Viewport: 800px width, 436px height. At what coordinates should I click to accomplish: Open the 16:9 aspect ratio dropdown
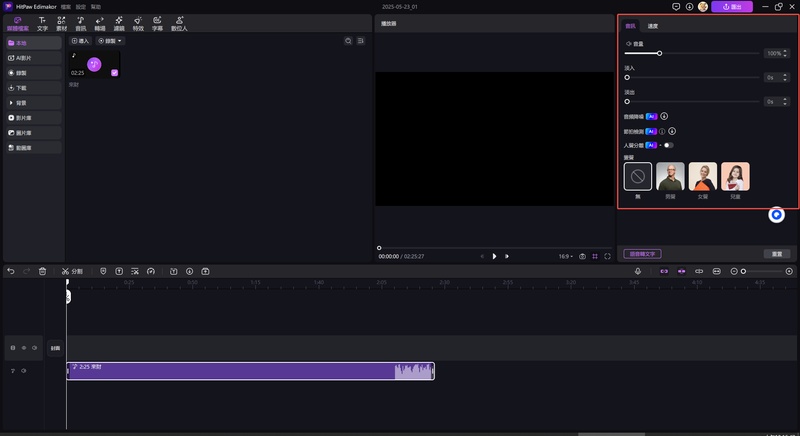coord(565,256)
